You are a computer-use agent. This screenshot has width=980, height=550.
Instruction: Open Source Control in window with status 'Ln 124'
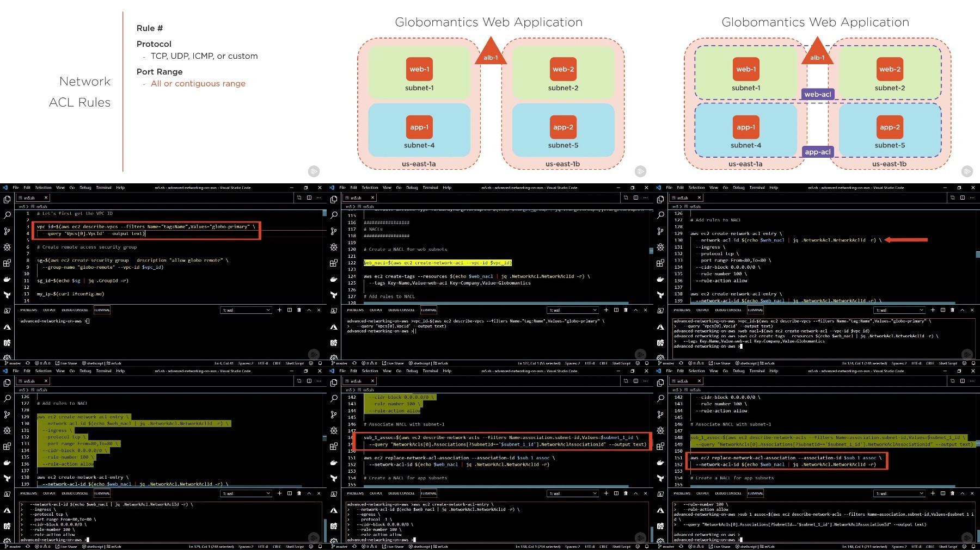tap(660, 231)
